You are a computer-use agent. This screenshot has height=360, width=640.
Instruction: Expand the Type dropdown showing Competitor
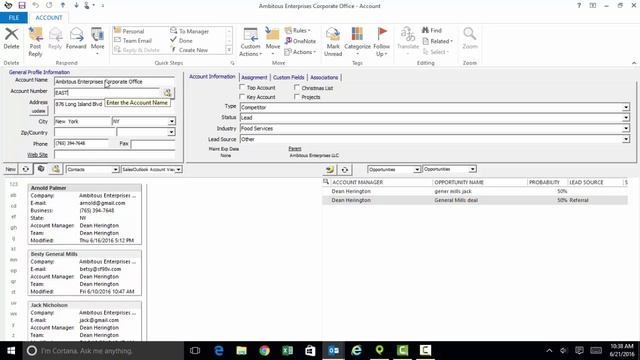pyautogui.click(x=626, y=107)
